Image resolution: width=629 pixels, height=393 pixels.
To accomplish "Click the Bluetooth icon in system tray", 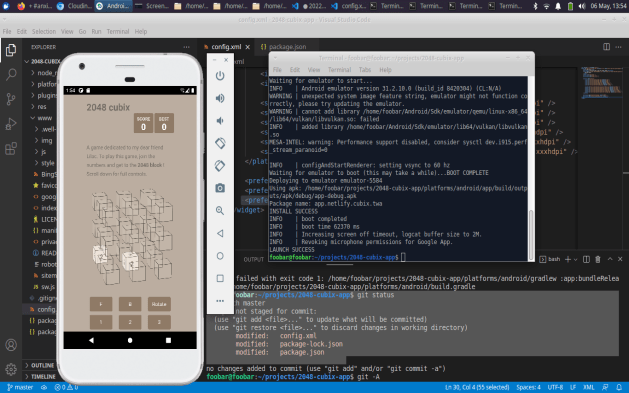I will pos(535,6).
